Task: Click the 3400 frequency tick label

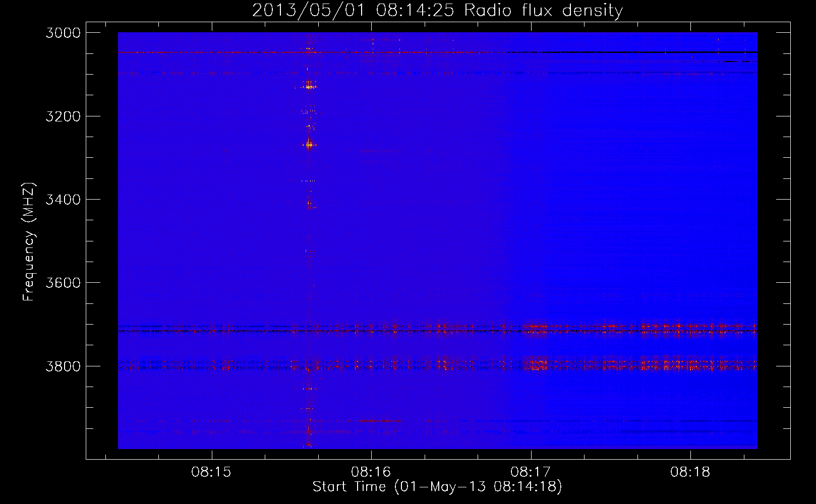Action: [x=63, y=200]
